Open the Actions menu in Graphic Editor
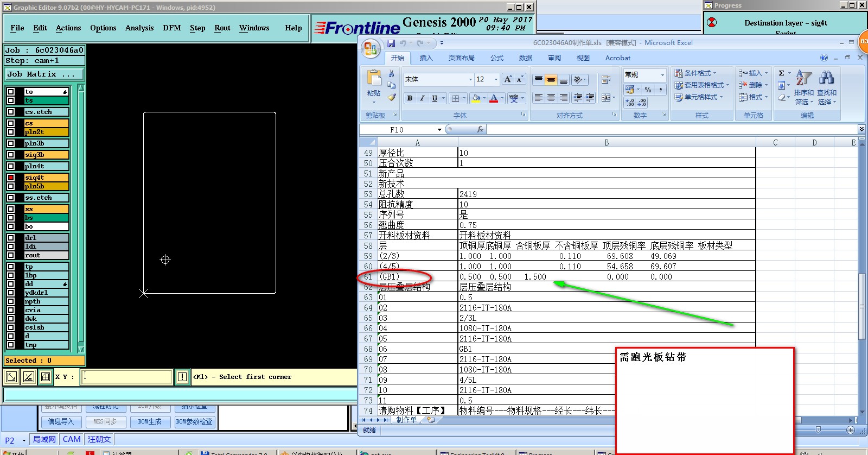The width and height of the screenshot is (868, 455). (68, 28)
